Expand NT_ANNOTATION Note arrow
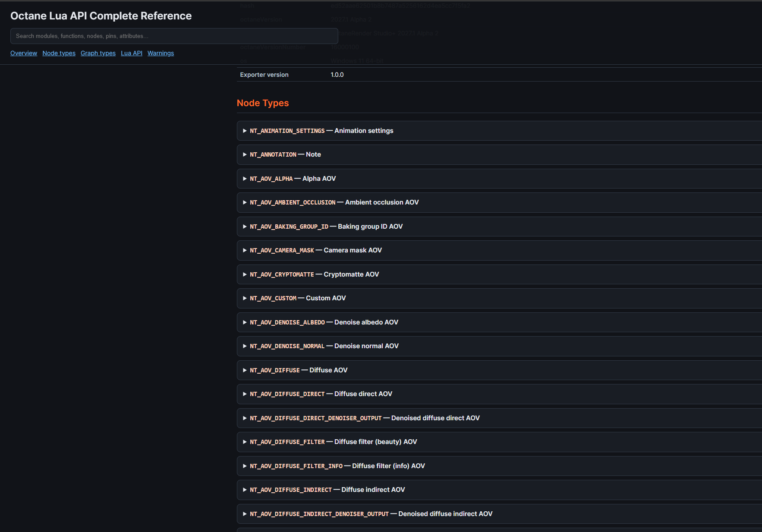Image resolution: width=762 pixels, height=532 pixels. [245, 154]
